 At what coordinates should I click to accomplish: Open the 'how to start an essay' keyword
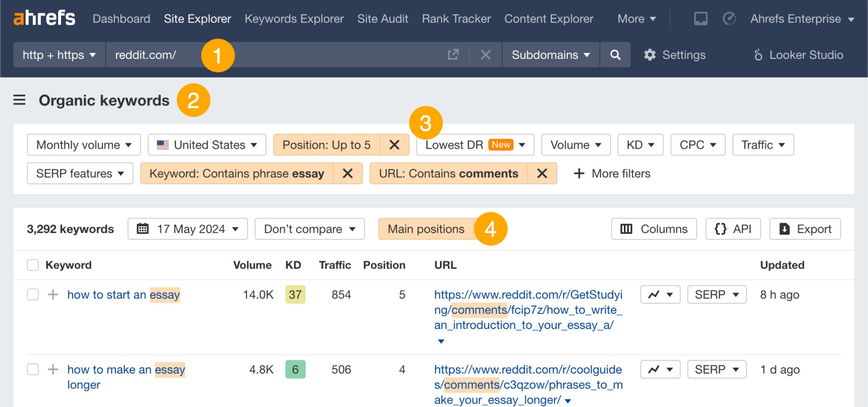(123, 294)
